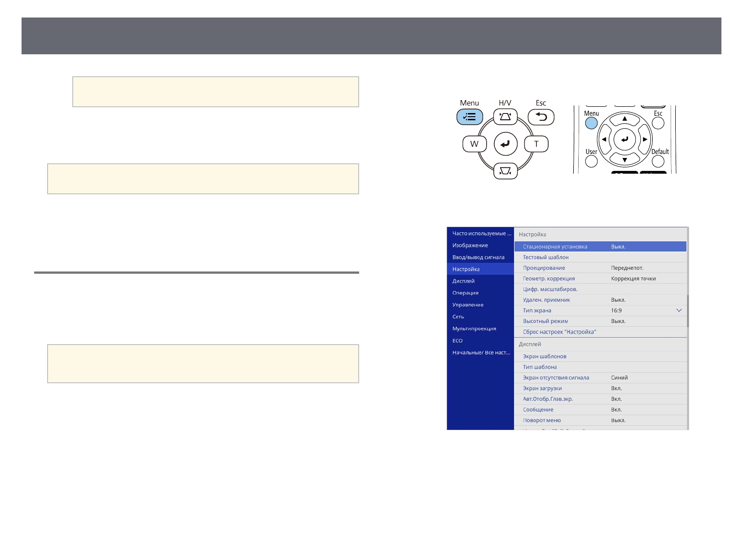The image size is (756, 534).
Task: Select Изображение in the left menu
Action: click(470, 245)
